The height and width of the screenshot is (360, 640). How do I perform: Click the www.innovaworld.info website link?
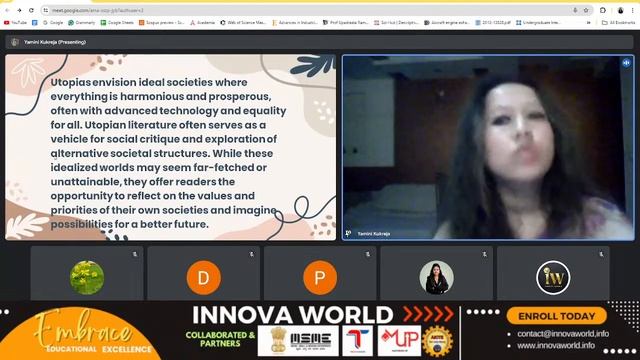tap(556, 345)
